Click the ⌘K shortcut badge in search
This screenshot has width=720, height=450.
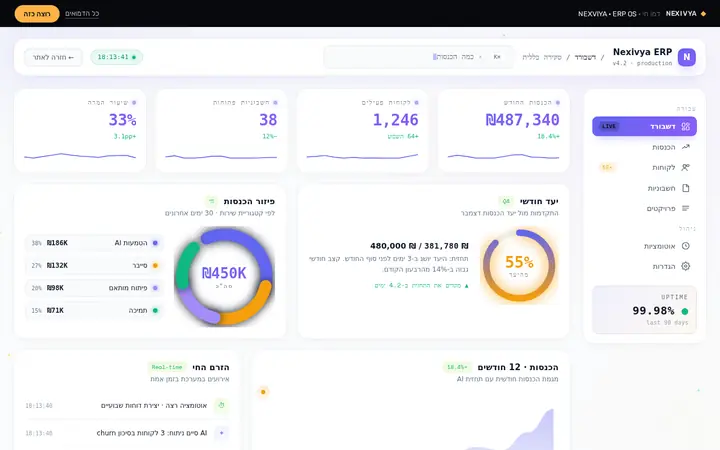497,57
